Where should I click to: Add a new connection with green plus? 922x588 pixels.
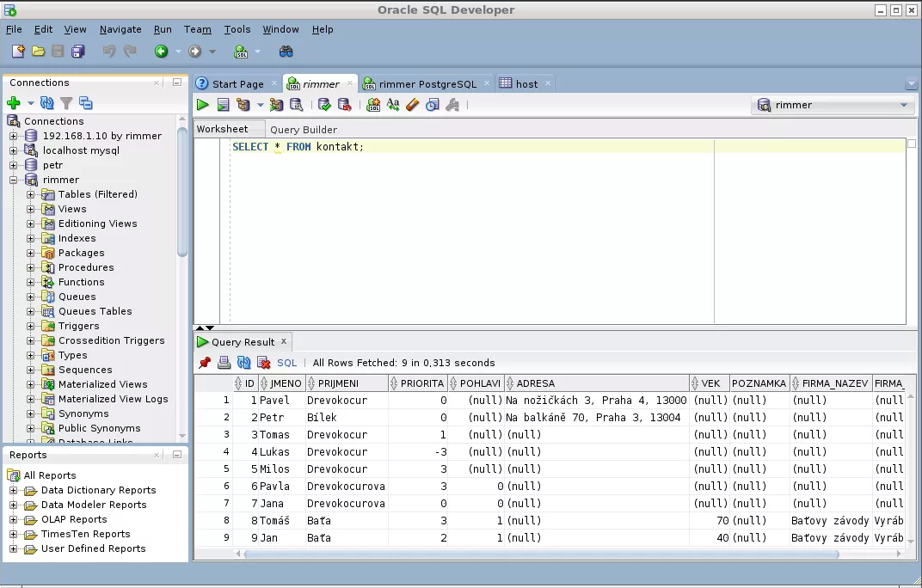[x=13, y=103]
